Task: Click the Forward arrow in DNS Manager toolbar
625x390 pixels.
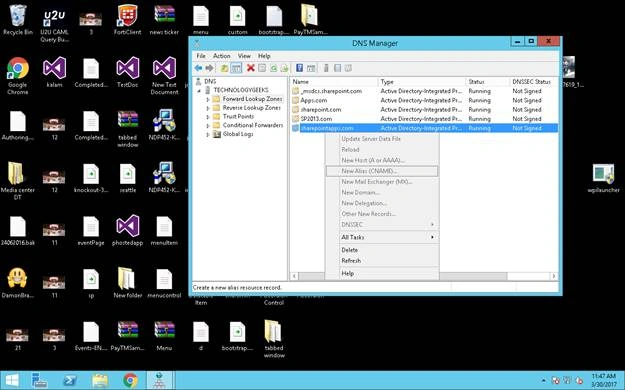Action: [209, 68]
